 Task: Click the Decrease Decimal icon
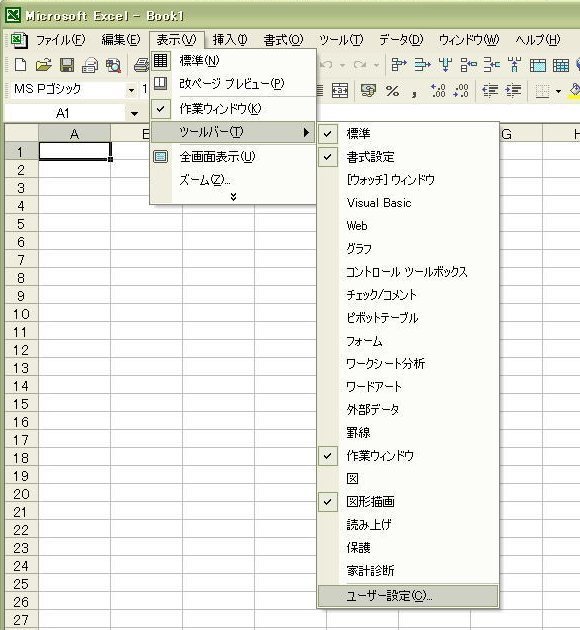coord(460,91)
